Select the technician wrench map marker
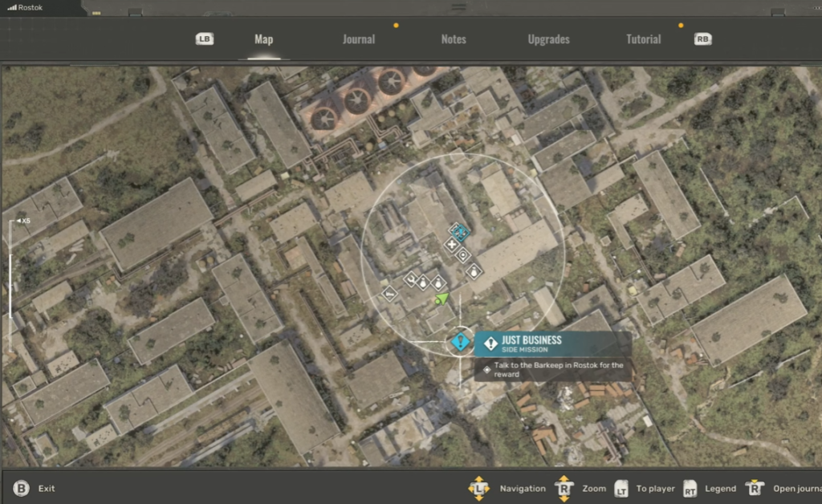Image resolution: width=822 pixels, height=504 pixels. coord(410,279)
